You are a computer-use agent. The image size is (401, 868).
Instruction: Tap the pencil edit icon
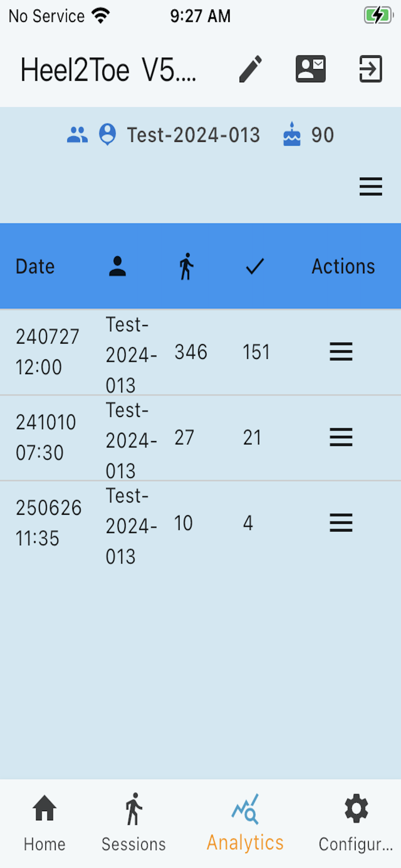250,69
